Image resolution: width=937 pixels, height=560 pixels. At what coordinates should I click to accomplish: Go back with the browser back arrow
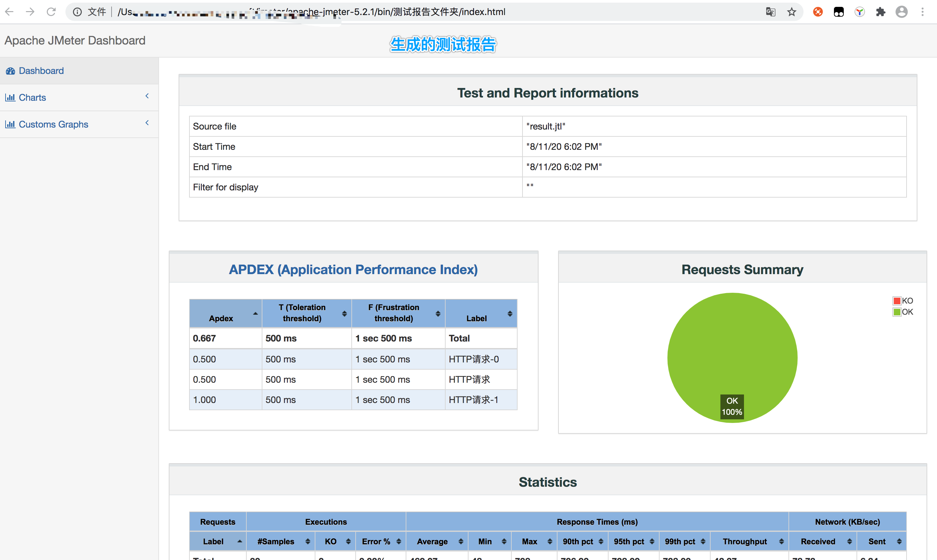[9, 12]
